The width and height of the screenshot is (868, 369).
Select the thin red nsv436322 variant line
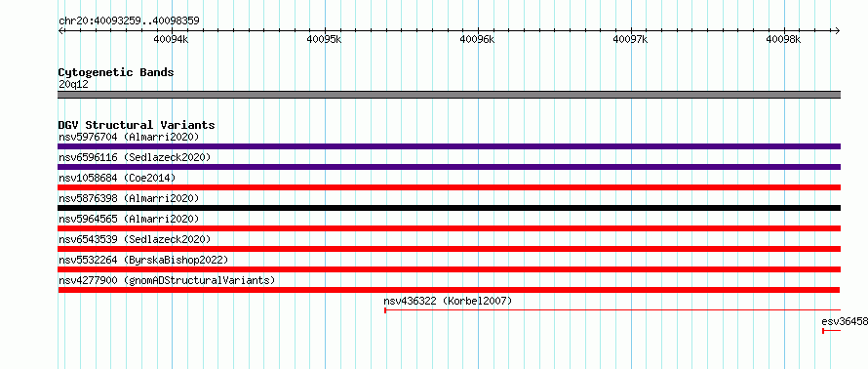[612, 310]
